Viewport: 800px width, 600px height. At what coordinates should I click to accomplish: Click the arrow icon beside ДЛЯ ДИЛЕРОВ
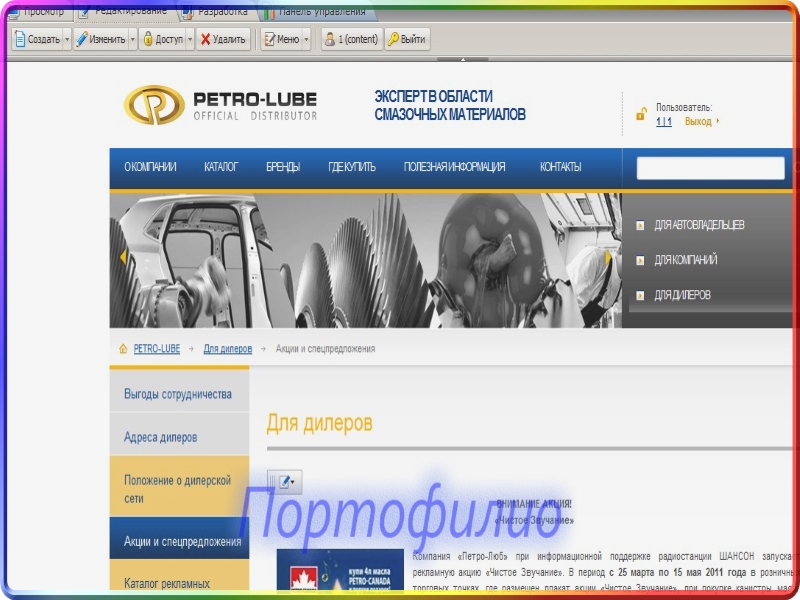[640, 295]
